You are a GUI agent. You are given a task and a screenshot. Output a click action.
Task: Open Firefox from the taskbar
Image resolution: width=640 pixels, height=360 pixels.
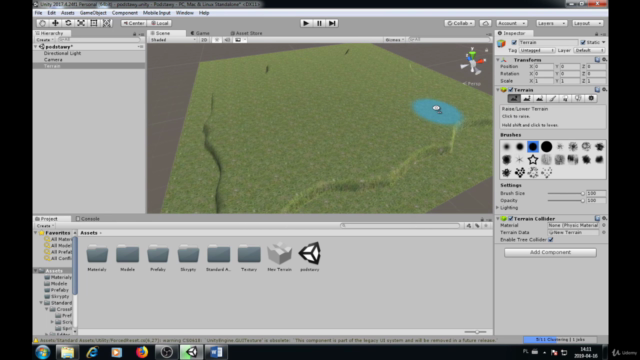142,352
